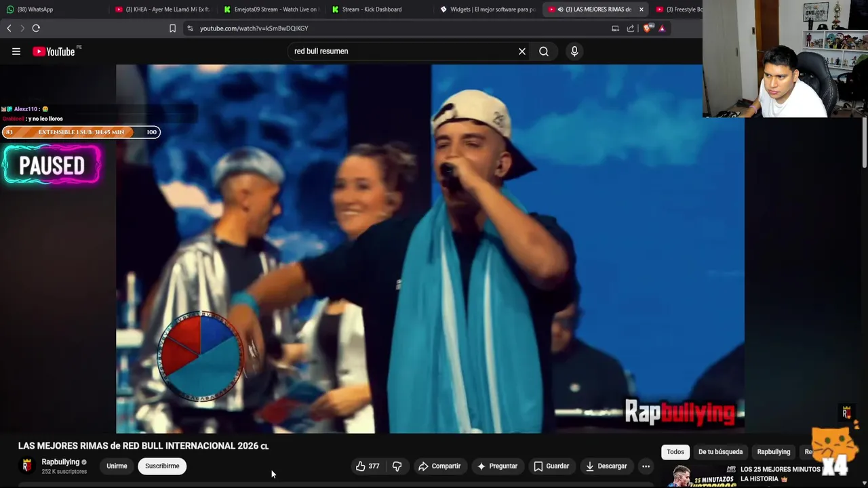Open Brave Rewards triangle icon

click(662, 28)
